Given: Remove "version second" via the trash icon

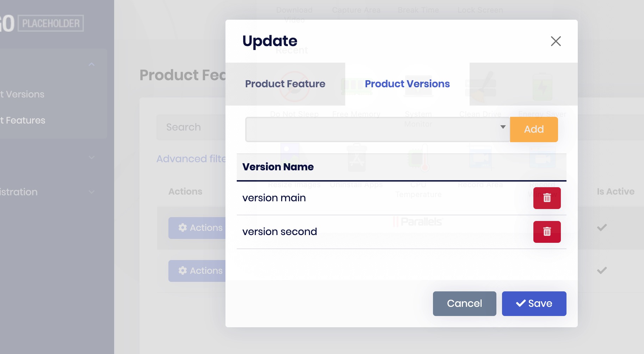Looking at the screenshot, I should tap(547, 232).
